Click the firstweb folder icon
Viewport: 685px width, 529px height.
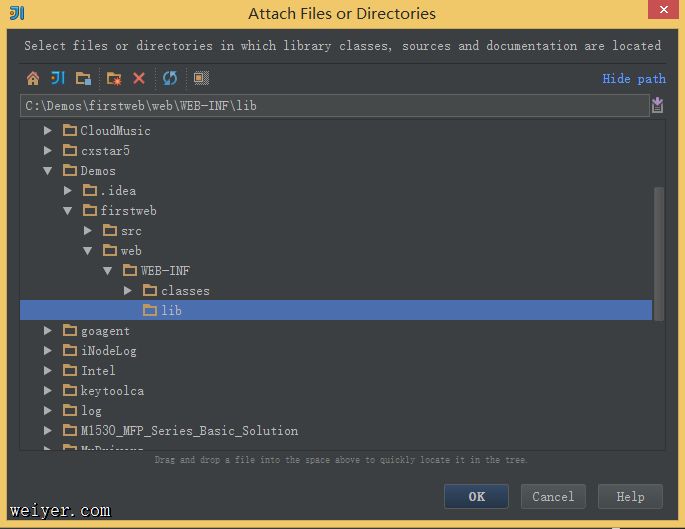90,211
